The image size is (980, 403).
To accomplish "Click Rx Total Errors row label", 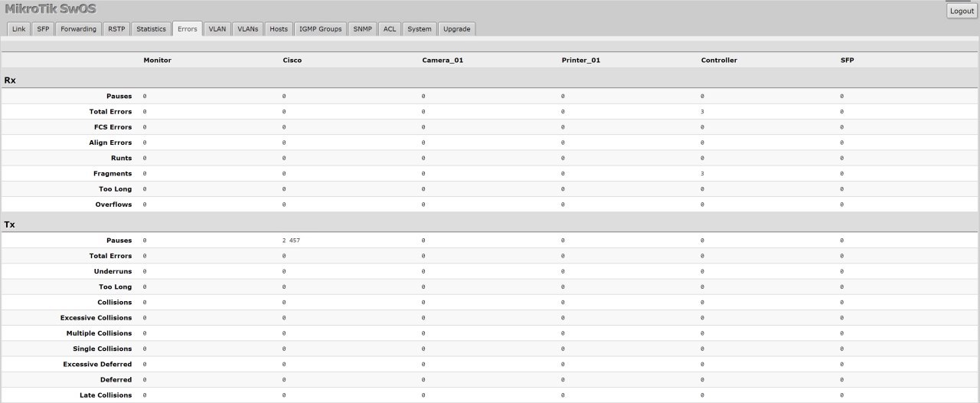I will 110,112.
